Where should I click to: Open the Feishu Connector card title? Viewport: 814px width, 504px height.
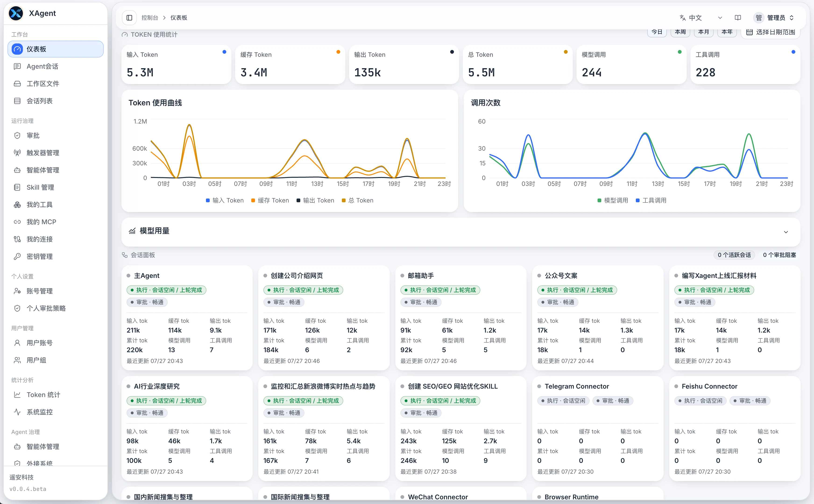click(709, 386)
